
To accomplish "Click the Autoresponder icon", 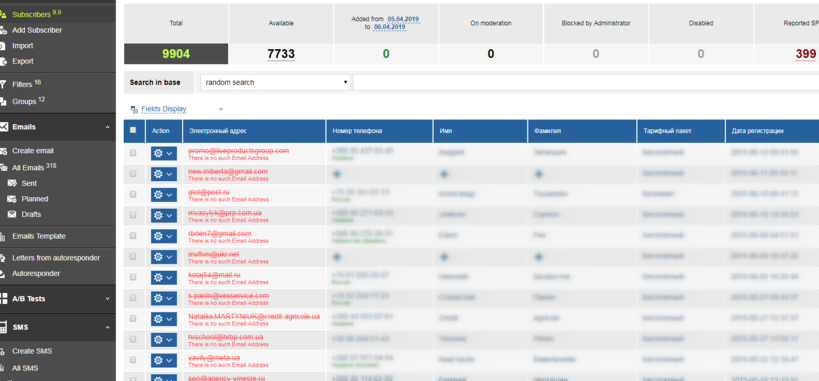I will coord(3,274).
